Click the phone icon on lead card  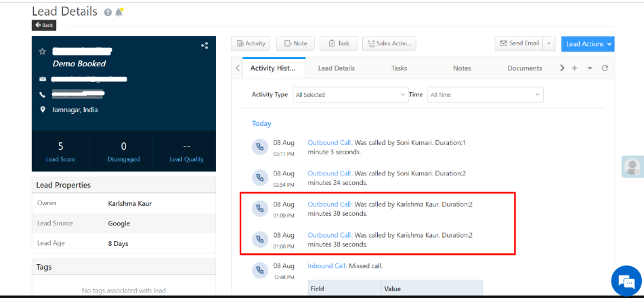pyautogui.click(x=42, y=95)
